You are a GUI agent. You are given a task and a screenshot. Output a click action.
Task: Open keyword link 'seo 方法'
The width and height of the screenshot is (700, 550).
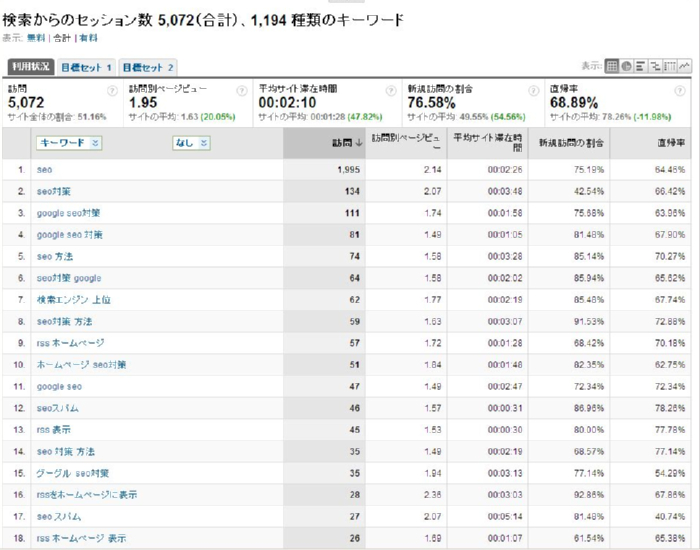click(x=54, y=257)
